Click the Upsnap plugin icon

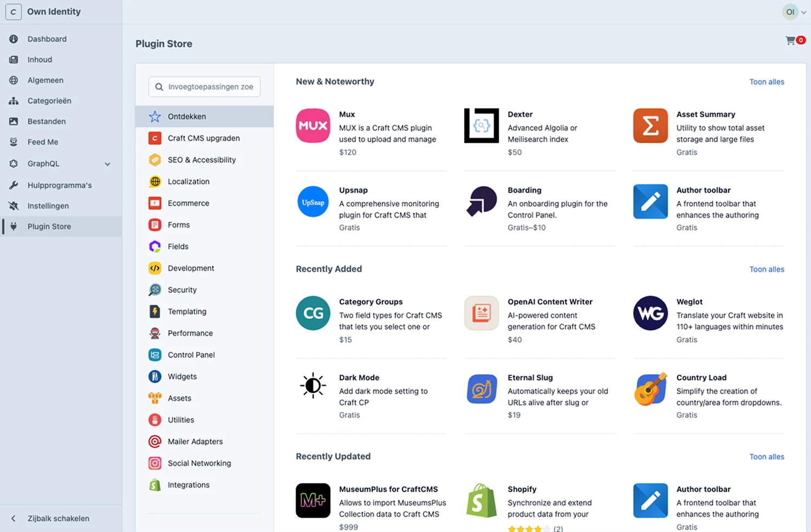(x=313, y=202)
